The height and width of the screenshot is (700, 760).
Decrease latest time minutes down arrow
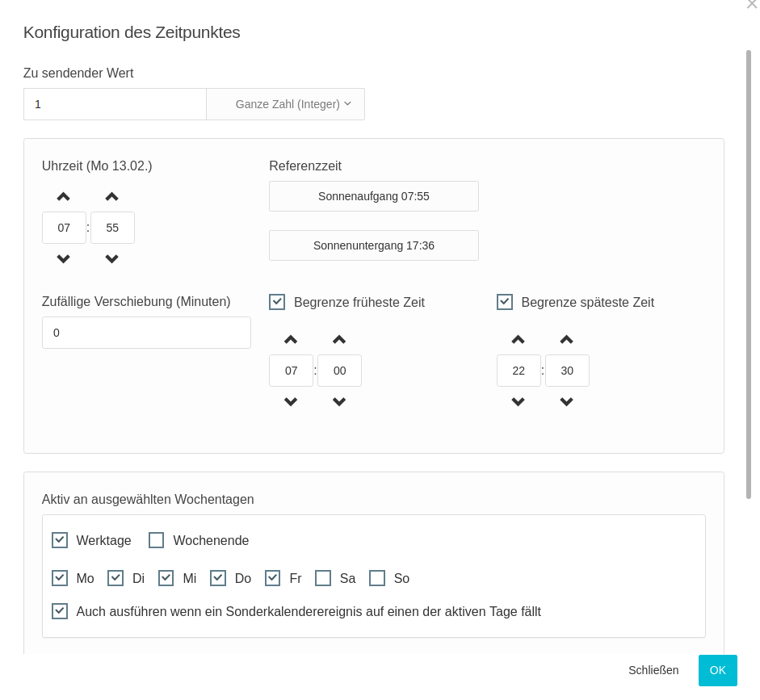point(567,402)
